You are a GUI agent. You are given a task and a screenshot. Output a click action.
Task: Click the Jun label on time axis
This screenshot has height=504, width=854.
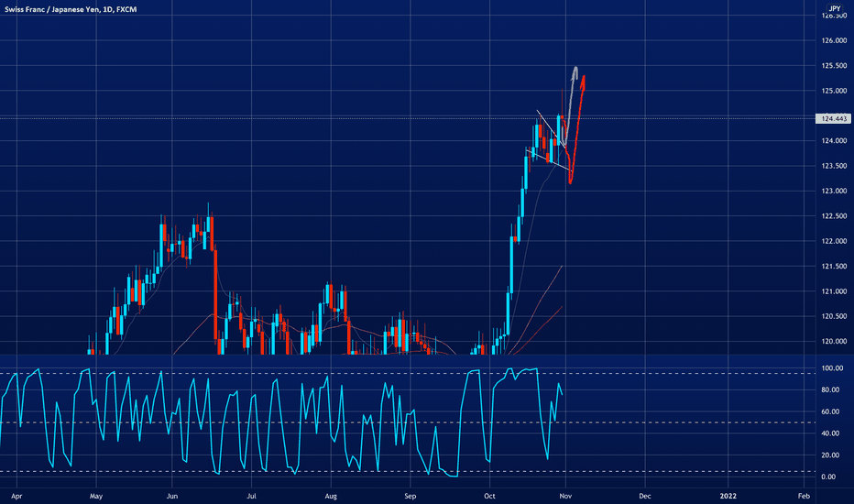(x=172, y=497)
